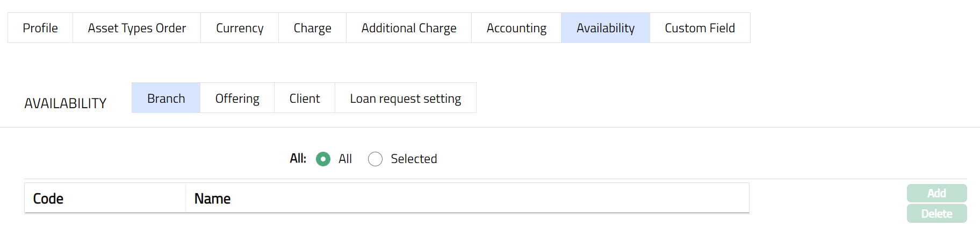Select the All radio button
Screen dimensions: 980x240
(x=323, y=159)
